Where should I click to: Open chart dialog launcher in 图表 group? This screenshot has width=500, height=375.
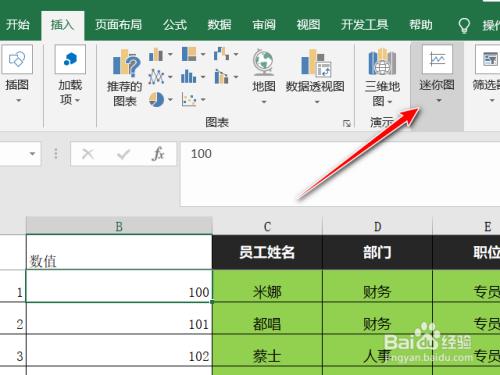click(x=347, y=124)
